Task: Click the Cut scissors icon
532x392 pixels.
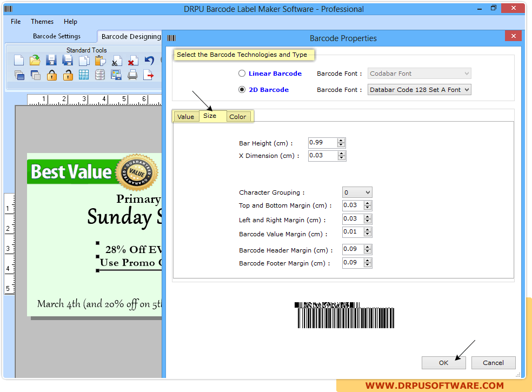Action: coord(116,61)
